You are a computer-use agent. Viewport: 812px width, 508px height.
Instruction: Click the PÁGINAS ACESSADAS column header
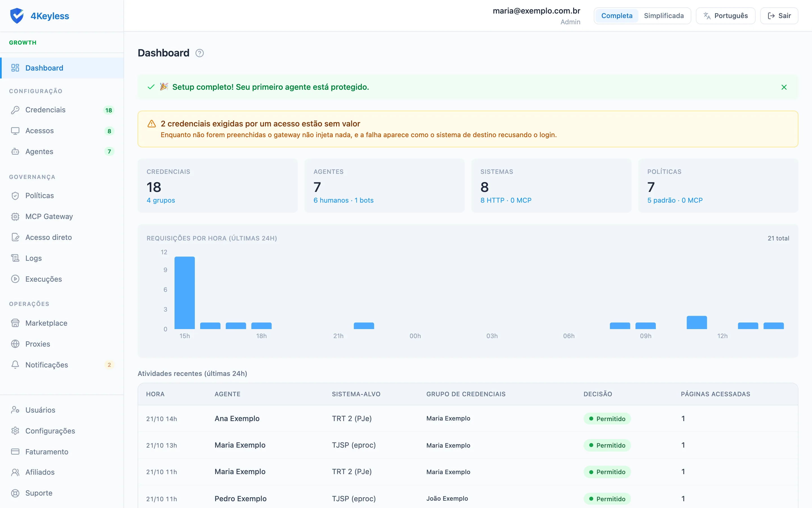[715, 394]
